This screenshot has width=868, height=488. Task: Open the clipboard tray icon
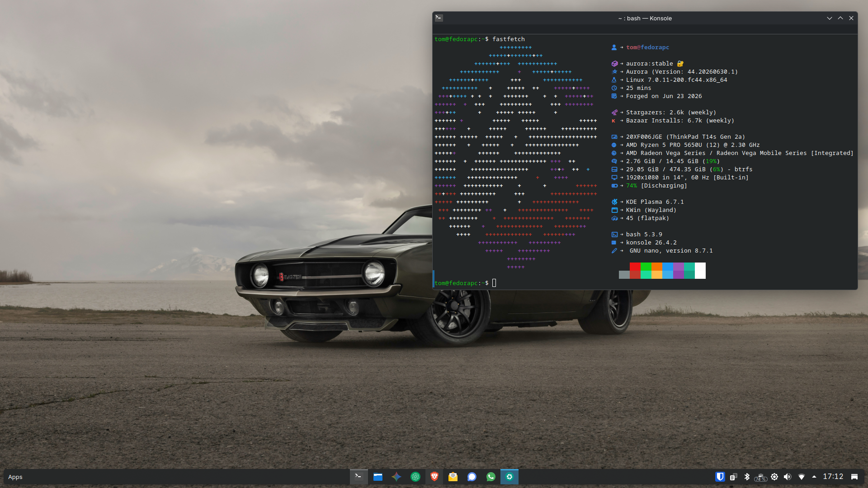click(734, 477)
